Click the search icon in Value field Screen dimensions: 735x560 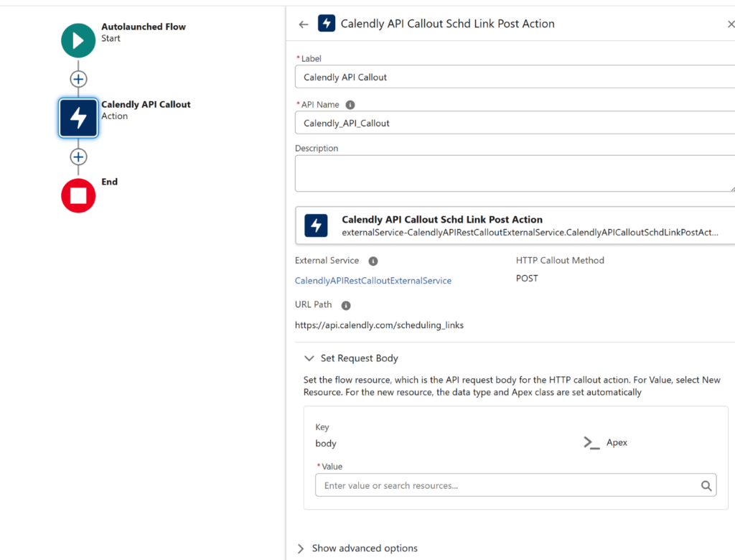(x=706, y=486)
